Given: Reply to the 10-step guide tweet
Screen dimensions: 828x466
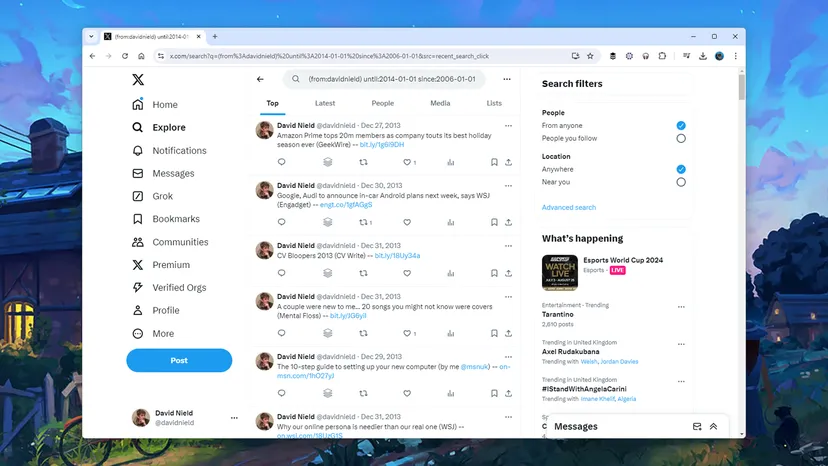Looking at the screenshot, I should point(281,393).
